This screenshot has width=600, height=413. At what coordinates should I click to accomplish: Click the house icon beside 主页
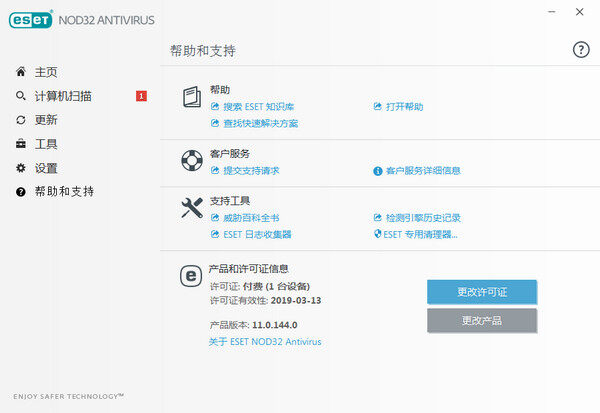(x=21, y=72)
